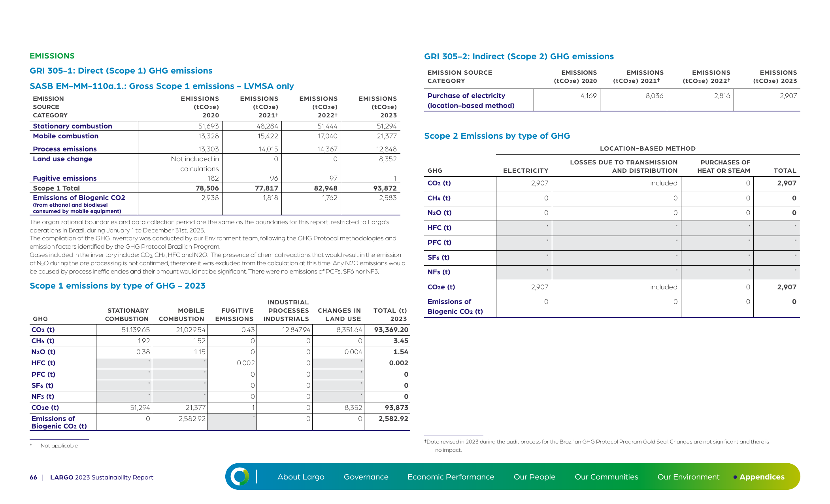Screen dimensions: 830x504
Task: Select the Scope 1 by type of GHG heading
Action: point(117,286)
